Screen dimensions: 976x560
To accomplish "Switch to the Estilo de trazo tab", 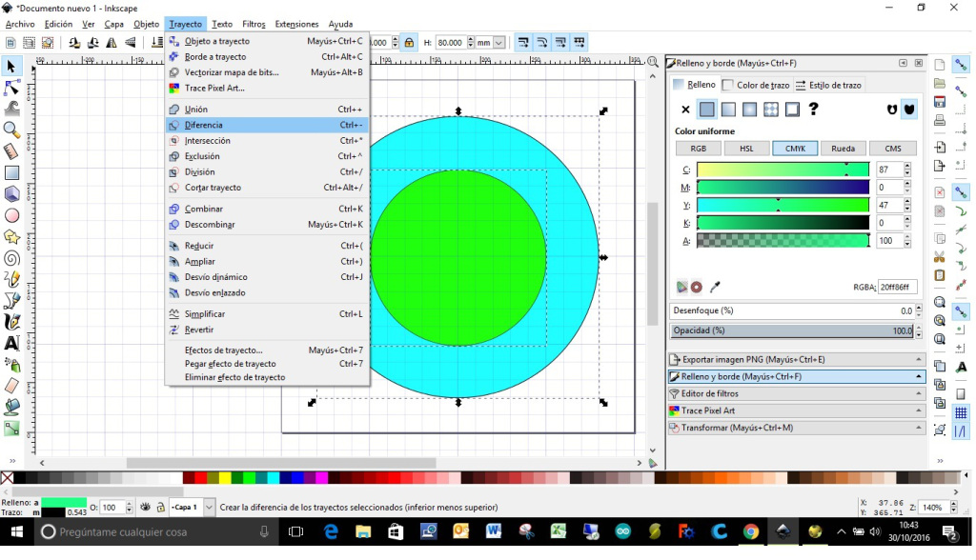I will click(x=828, y=85).
